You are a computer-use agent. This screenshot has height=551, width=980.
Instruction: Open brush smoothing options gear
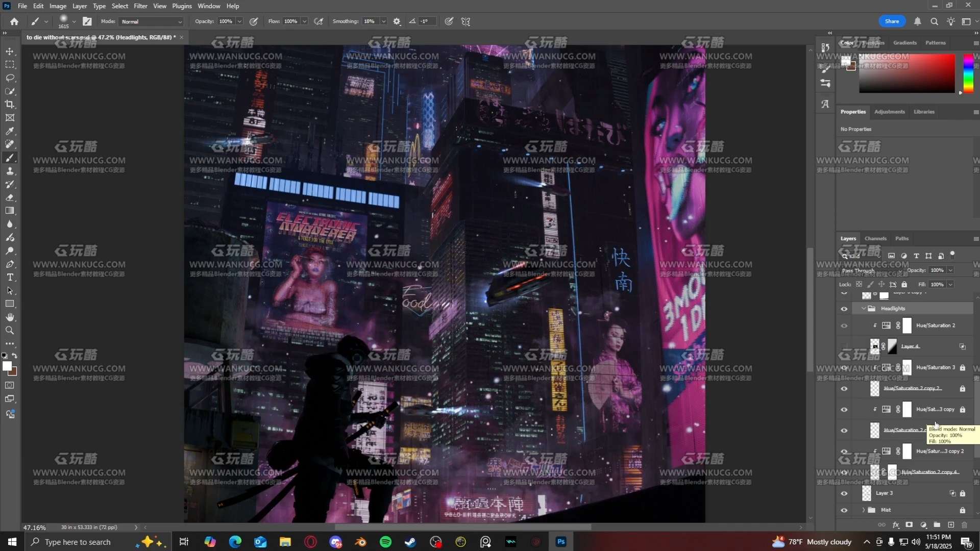397,21
